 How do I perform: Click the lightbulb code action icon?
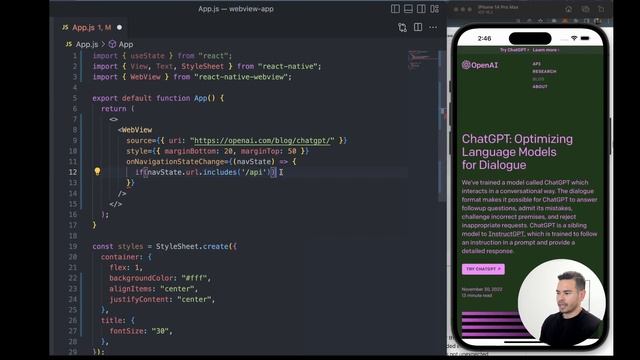pyautogui.click(x=97, y=171)
